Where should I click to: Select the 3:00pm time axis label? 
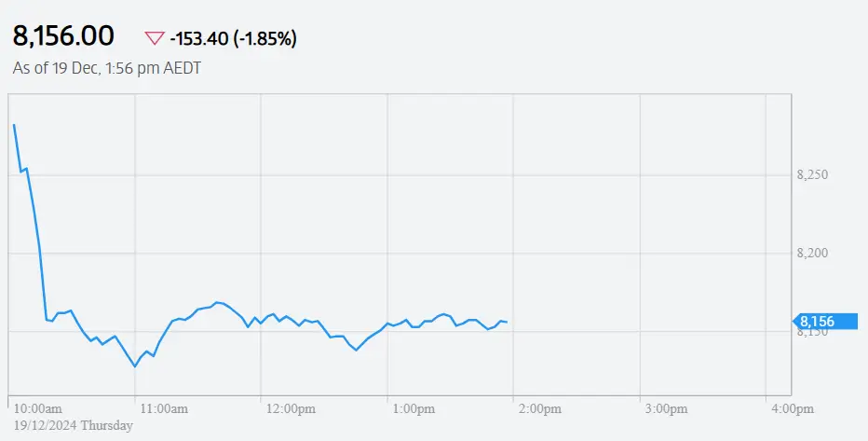(x=667, y=408)
